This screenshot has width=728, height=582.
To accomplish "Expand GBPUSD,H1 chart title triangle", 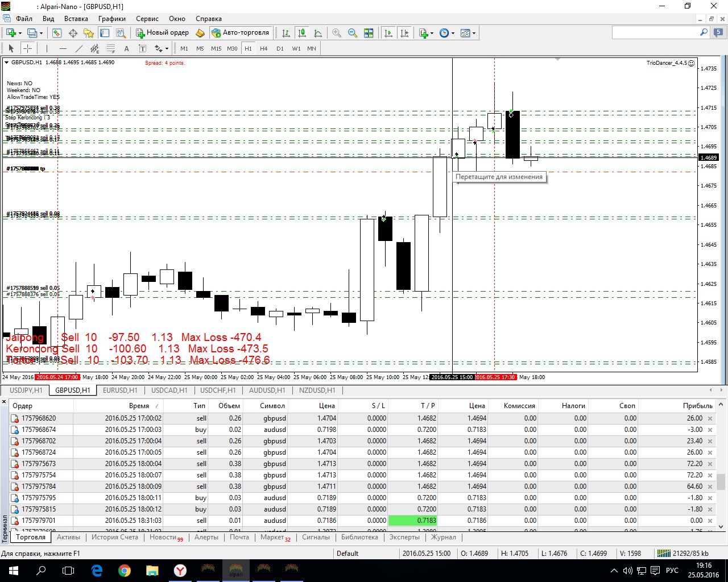I will [x=7, y=63].
